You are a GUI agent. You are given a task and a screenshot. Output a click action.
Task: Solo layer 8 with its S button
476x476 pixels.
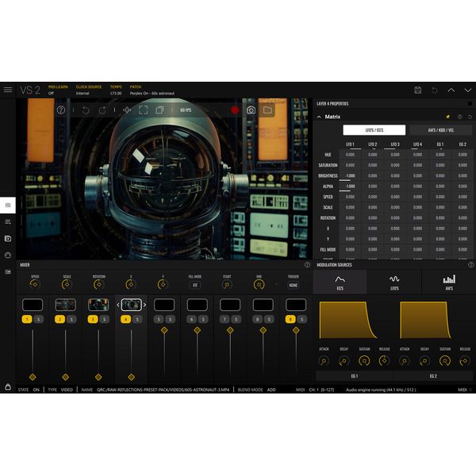[x=269, y=319]
